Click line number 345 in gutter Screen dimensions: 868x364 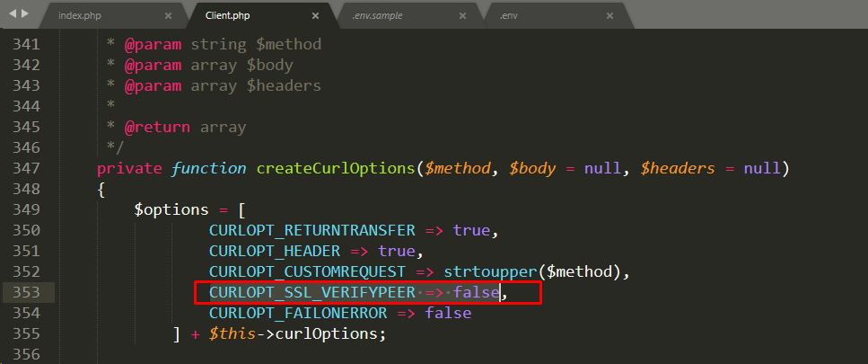click(26, 127)
